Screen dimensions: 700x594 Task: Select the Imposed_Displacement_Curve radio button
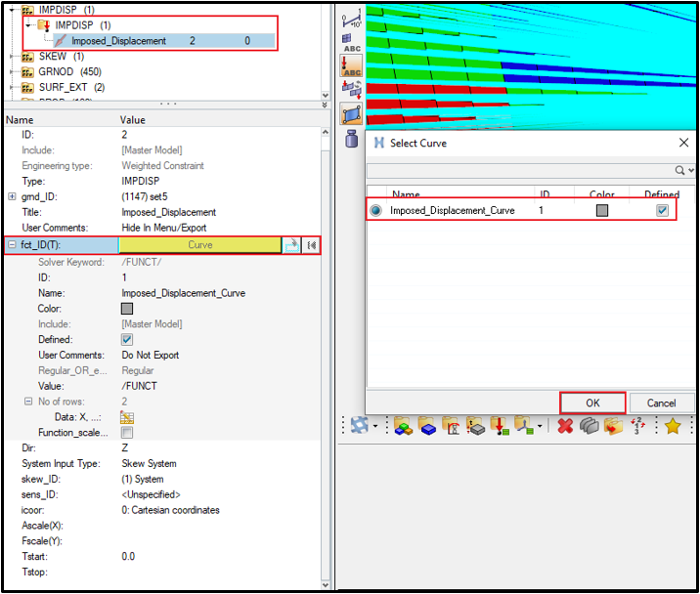tap(375, 210)
